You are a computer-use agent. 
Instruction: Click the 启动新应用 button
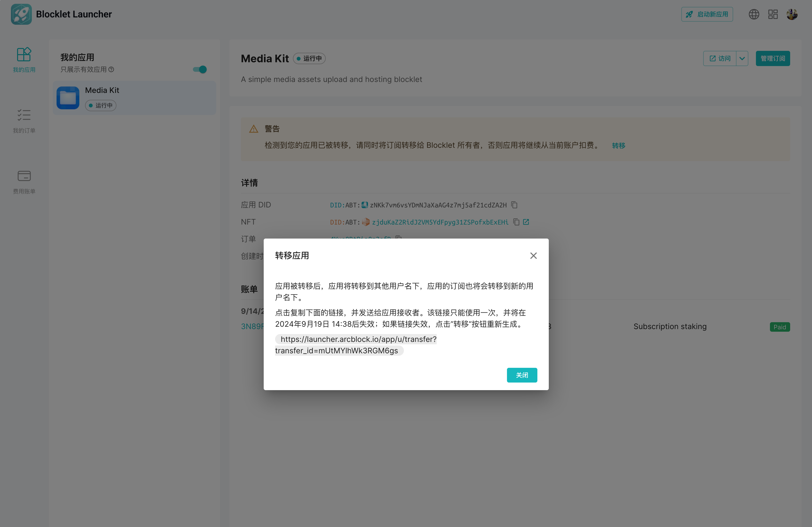(707, 14)
